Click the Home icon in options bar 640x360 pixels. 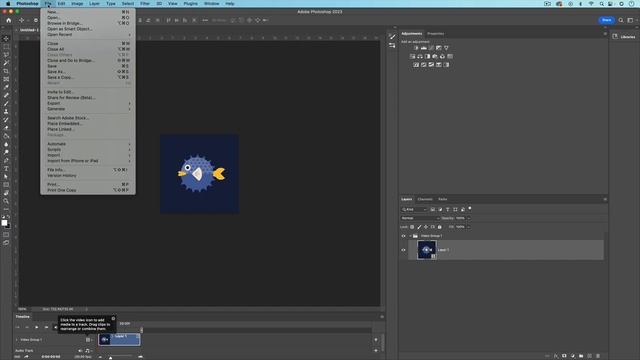(9, 20)
